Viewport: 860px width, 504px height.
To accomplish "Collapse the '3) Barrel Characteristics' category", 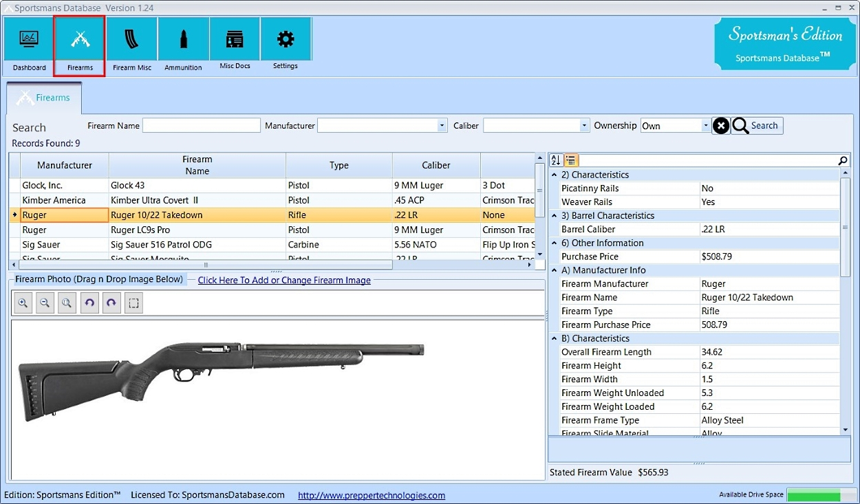I will pos(555,216).
